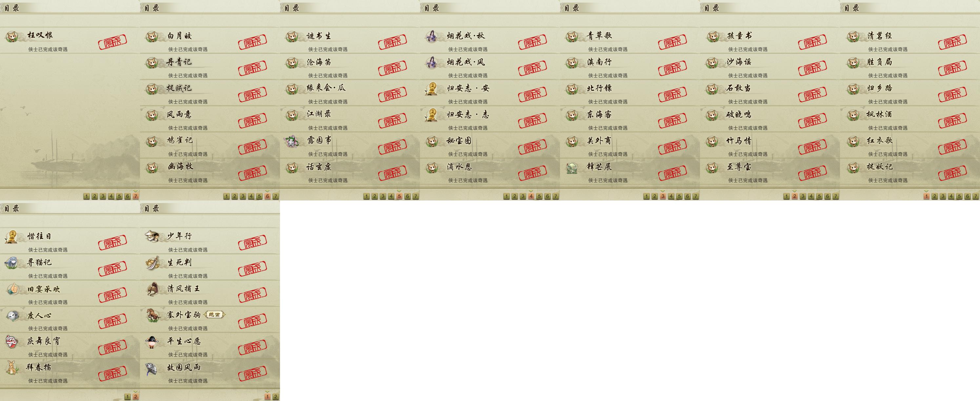Click the sword icon next to 生死判

pos(152,263)
